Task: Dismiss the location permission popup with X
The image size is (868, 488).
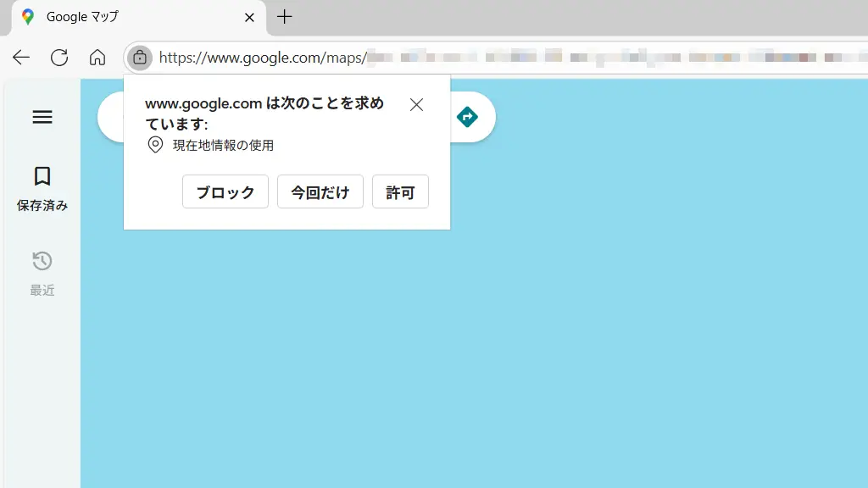Action: tap(416, 105)
